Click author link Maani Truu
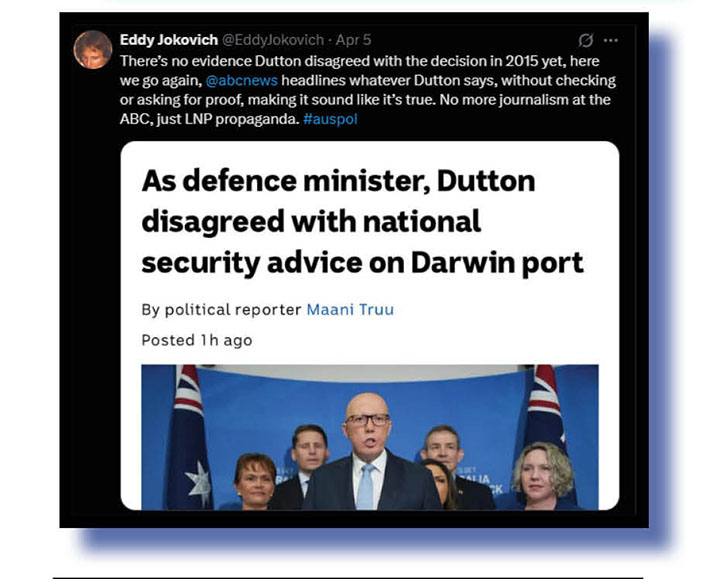Screen dimensions: 709x579 (350, 309)
